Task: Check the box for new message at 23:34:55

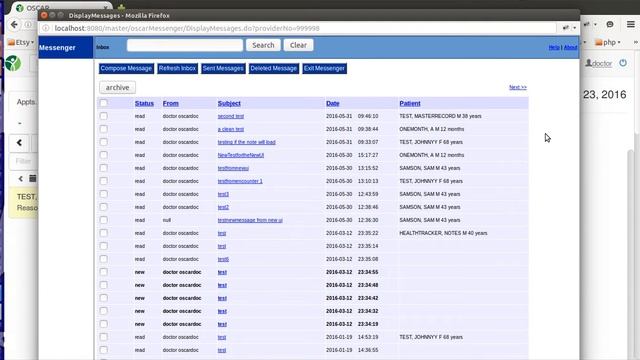Action: click(x=104, y=272)
